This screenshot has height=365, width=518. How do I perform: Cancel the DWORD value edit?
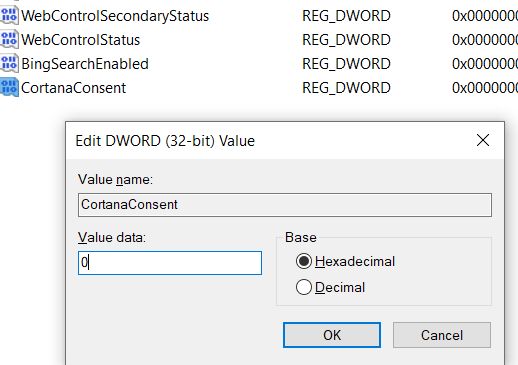(442, 335)
